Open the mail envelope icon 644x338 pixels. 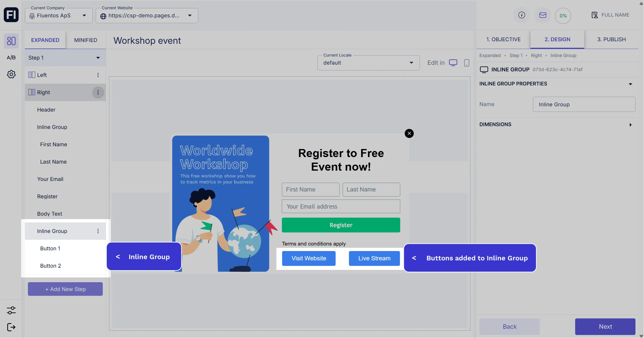point(543,15)
